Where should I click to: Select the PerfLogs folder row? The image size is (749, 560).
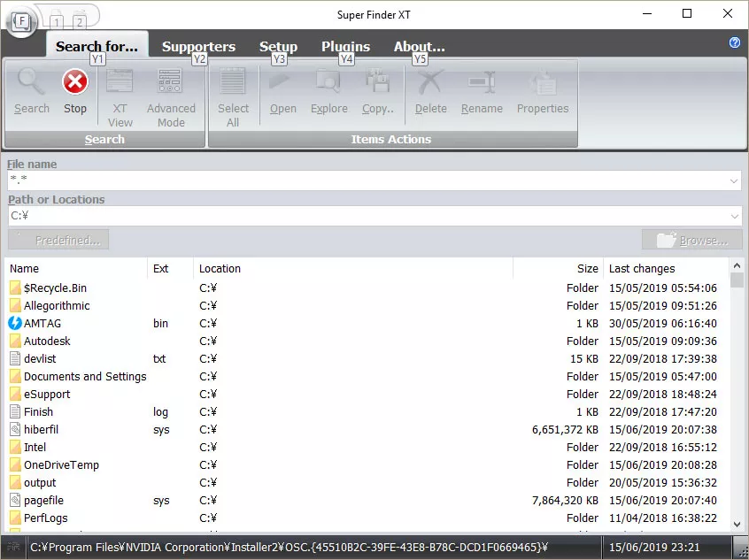coord(367,518)
